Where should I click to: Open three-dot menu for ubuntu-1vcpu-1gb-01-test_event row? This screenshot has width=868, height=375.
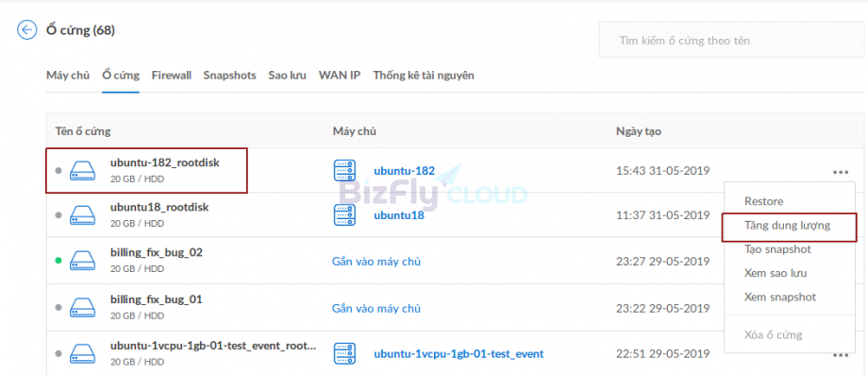841,355
